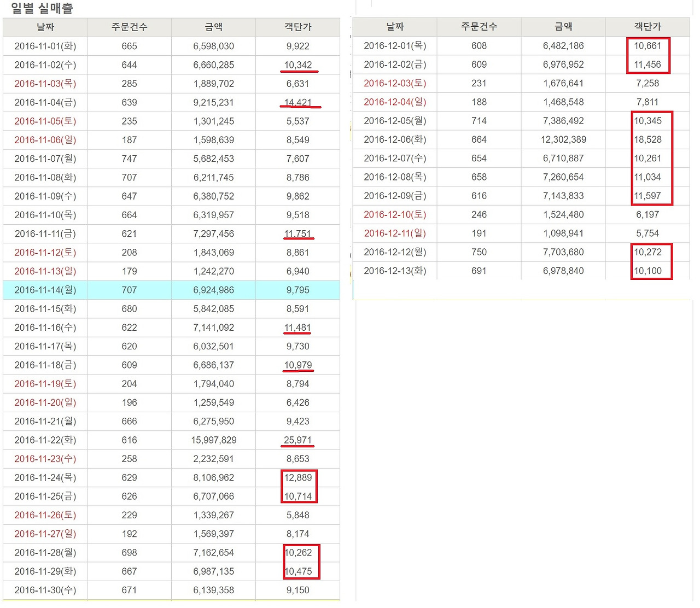This screenshot has height=608, width=700.
Task: Select the date cell 2016-11-01(화)
Action: 45,46
